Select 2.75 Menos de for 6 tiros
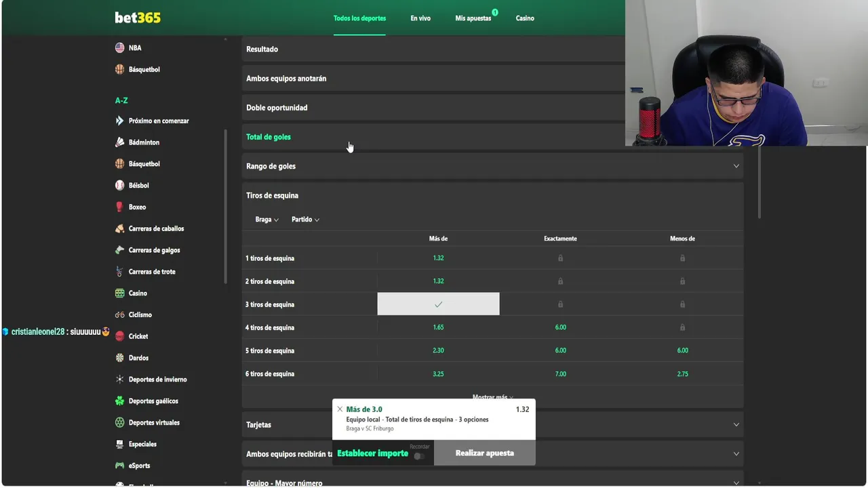 click(682, 373)
